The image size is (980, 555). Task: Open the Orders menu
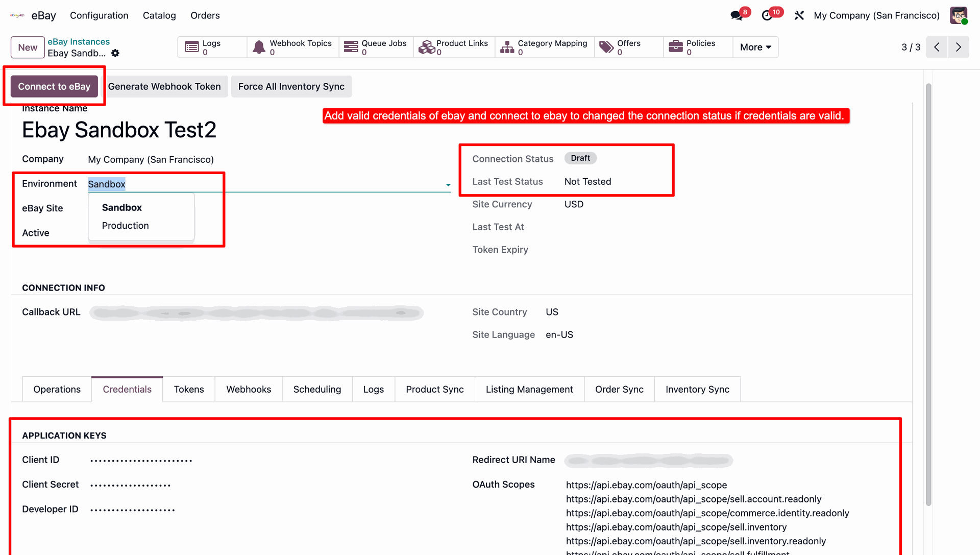(205, 15)
